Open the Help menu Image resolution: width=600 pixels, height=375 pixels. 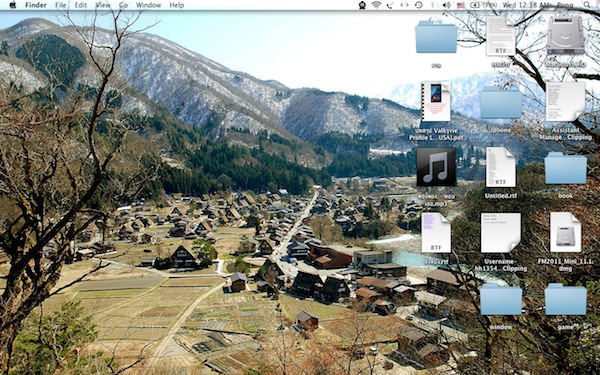pos(177,5)
